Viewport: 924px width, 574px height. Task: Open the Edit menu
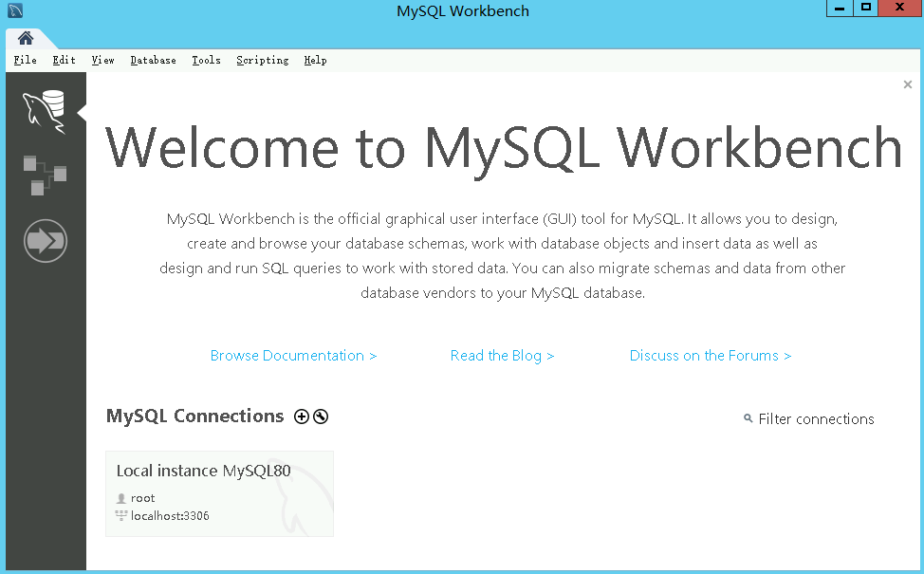click(x=64, y=60)
